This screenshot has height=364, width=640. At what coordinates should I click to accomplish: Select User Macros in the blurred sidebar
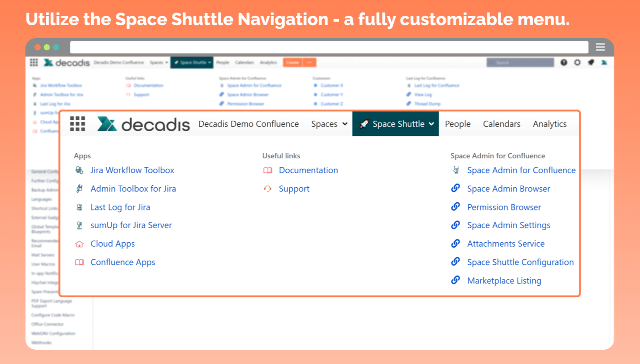coord(43,264)
